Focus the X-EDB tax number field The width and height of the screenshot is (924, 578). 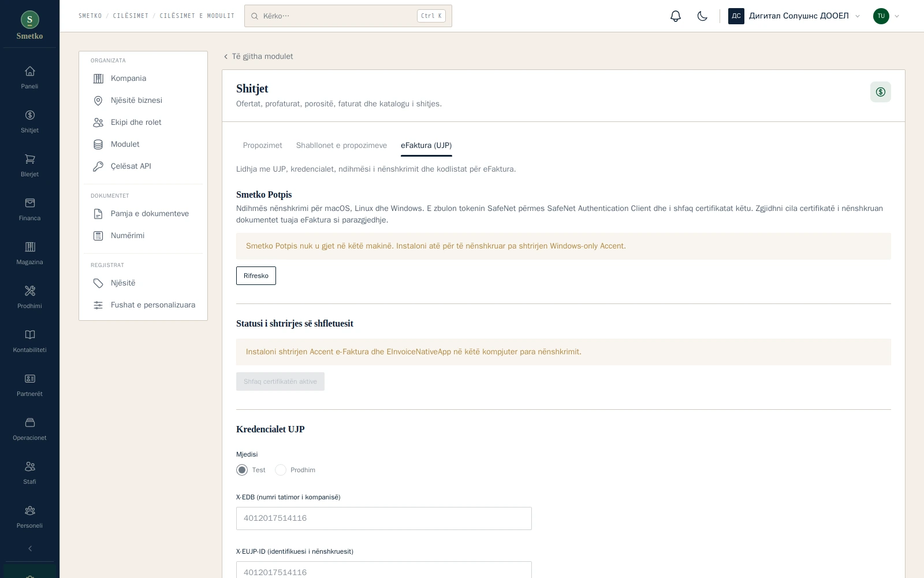[384, 518]
